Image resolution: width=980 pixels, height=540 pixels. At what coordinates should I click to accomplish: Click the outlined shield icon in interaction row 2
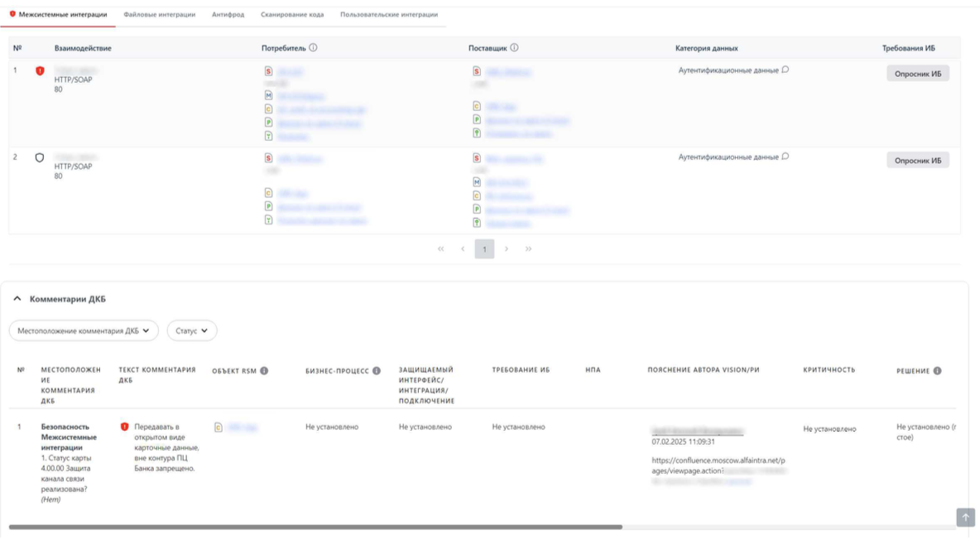pos(40,157)
